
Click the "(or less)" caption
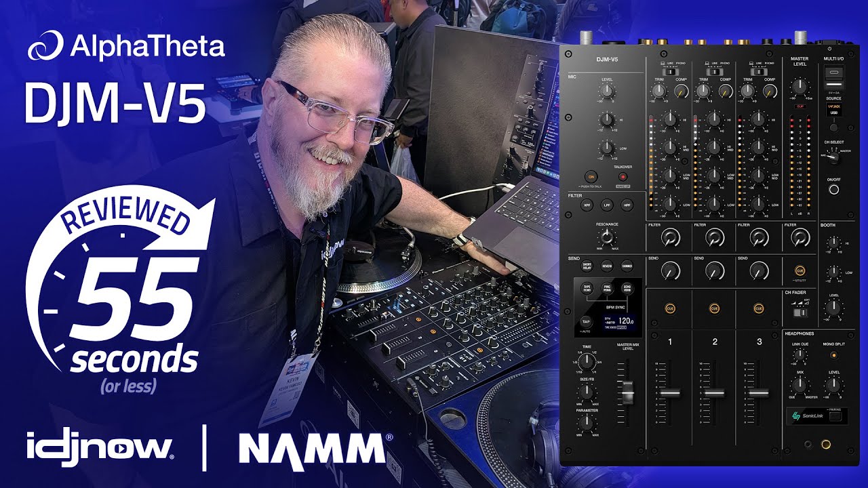click(128, 388)
